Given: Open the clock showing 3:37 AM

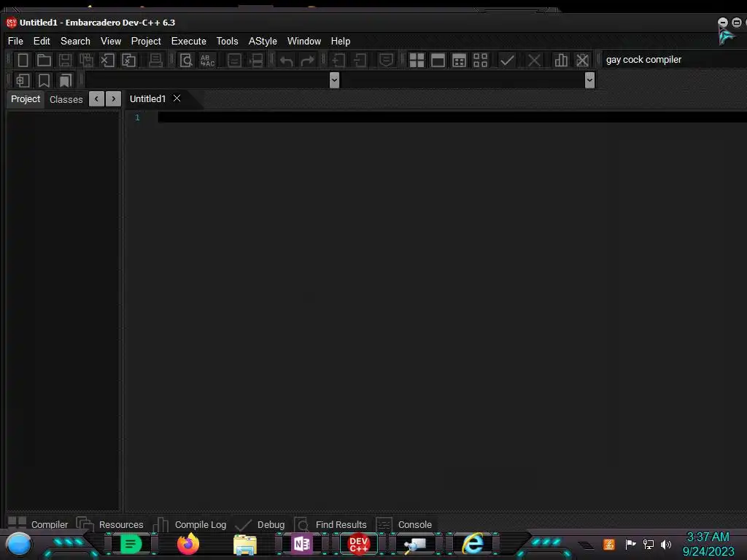Looking at the screenshot, I should click(x=708, y=544).
